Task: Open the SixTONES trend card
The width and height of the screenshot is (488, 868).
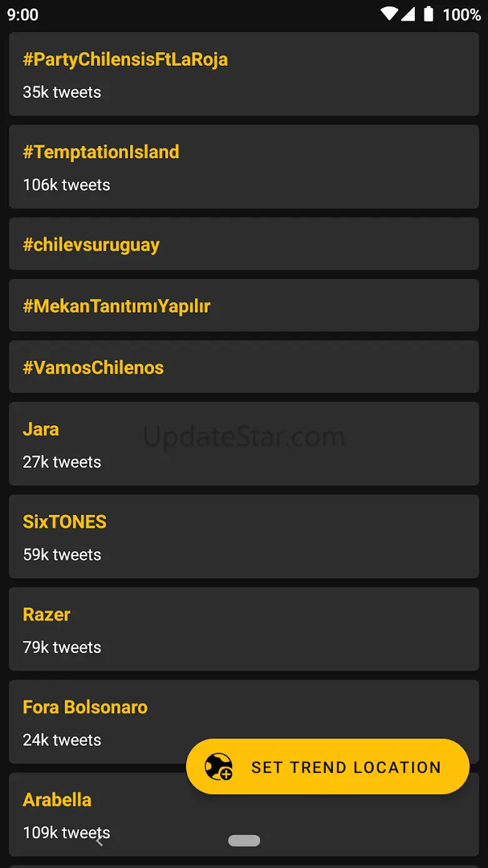Action: [x=244, y=536]
